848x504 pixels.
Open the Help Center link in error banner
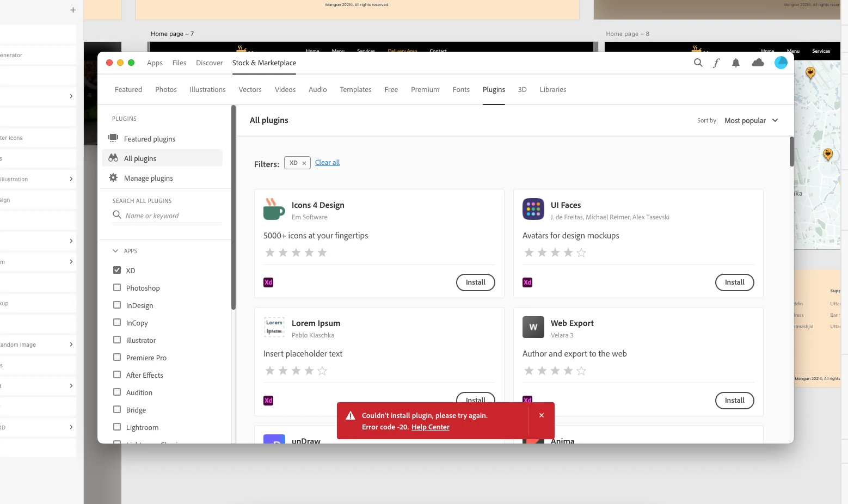tap(431, 427)
